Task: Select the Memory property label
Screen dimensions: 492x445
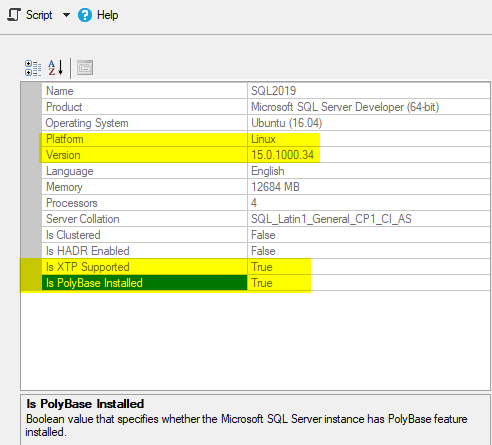Action: click(x=64, y=187)
